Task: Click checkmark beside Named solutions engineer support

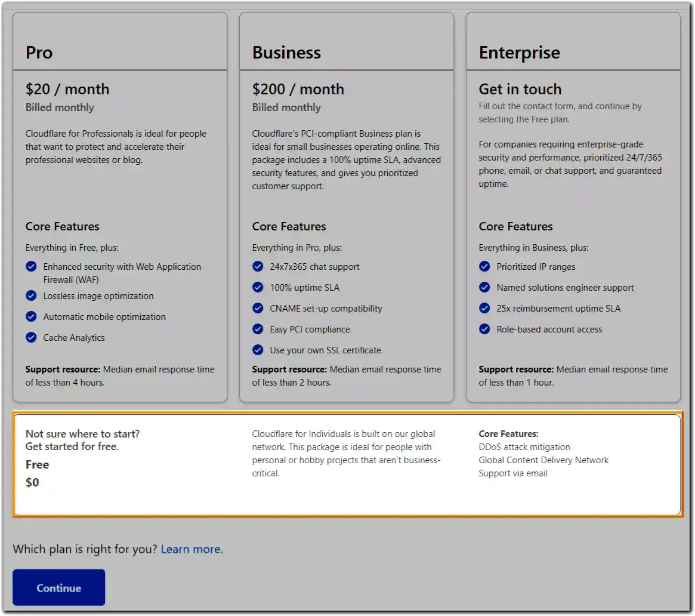Action: pos(484,287)
